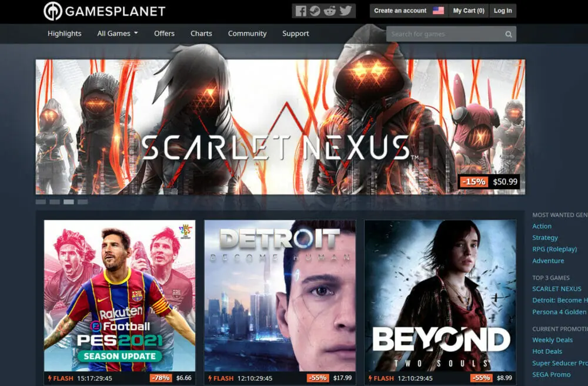Open the Gamesplanet Facebook page icon
Viewport: 588px width, 386px height.
(301, 11)
